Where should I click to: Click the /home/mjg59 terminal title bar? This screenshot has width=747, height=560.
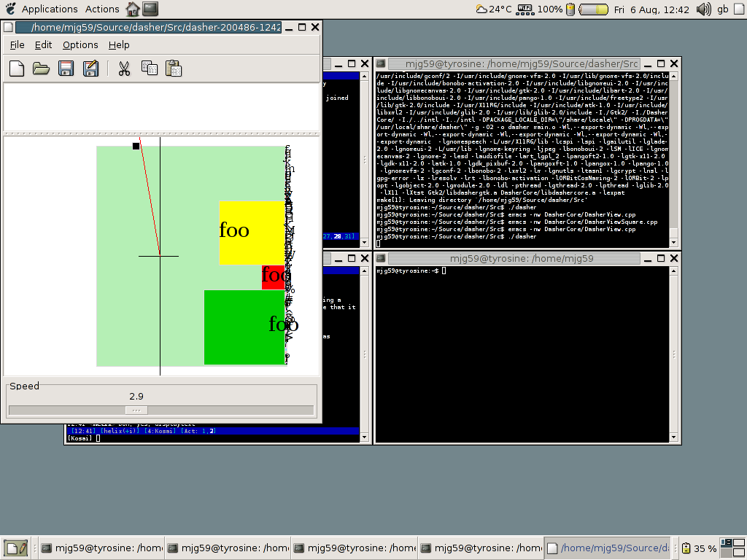click(x=514, y=259)
